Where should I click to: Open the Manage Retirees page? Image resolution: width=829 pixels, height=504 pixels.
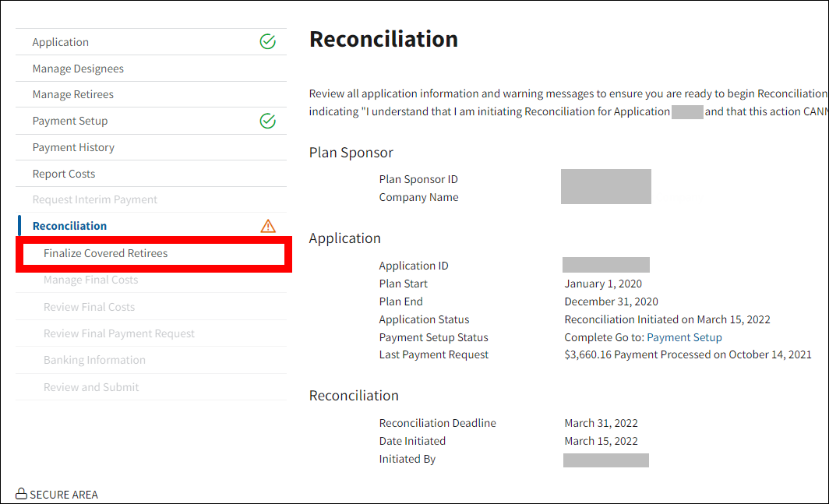73,94
